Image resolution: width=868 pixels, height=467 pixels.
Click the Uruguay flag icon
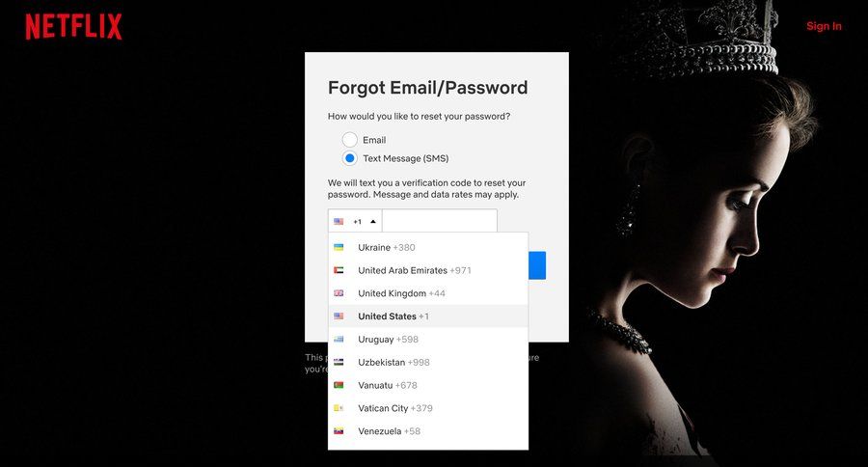[x=339, y=339]
